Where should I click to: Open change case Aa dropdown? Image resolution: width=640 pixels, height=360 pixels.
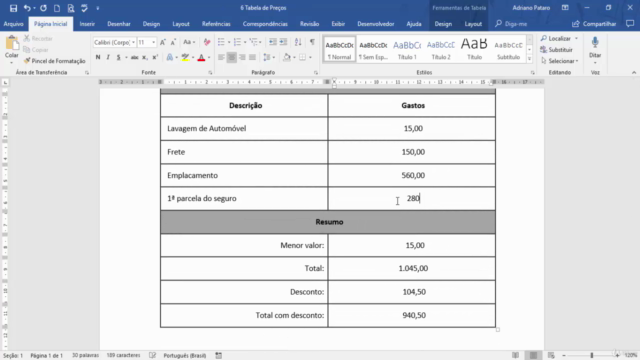(x=189, y=42)
